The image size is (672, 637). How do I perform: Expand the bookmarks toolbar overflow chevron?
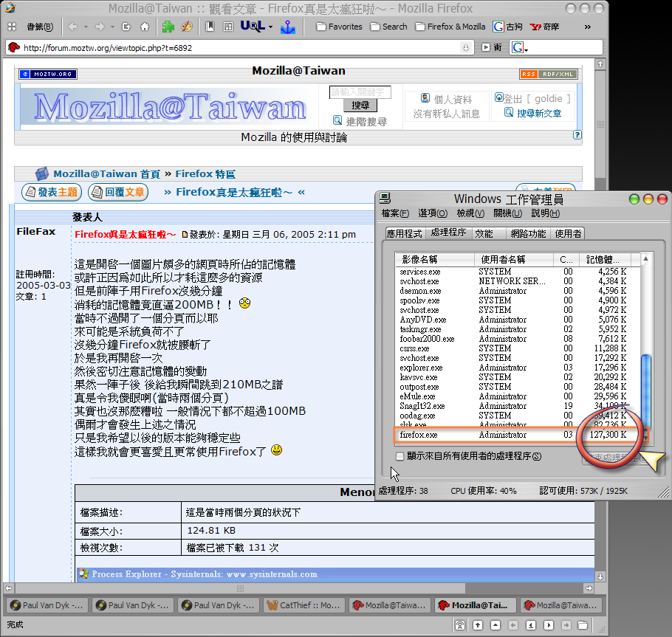588,27
